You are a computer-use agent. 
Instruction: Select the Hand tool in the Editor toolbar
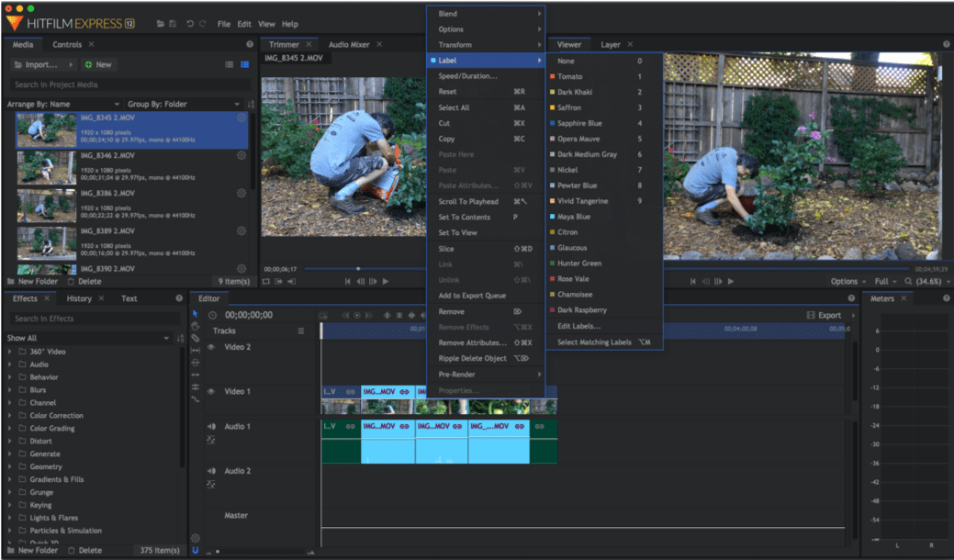[194, 325]
